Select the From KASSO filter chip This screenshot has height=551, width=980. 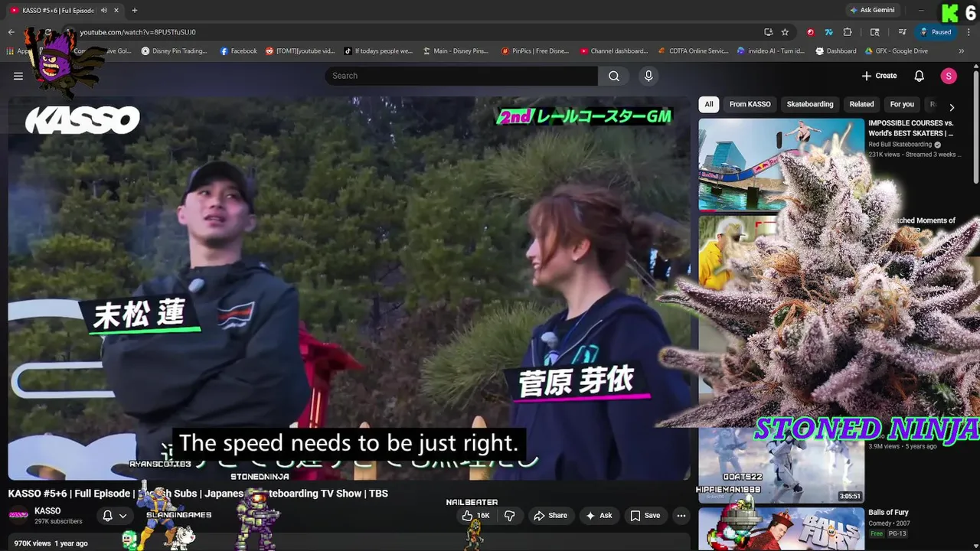(x=750, y=105)
